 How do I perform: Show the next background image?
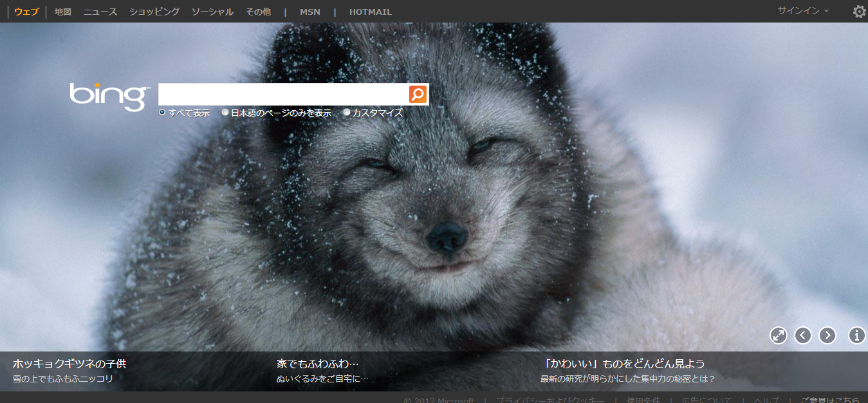tap(827, 335)
